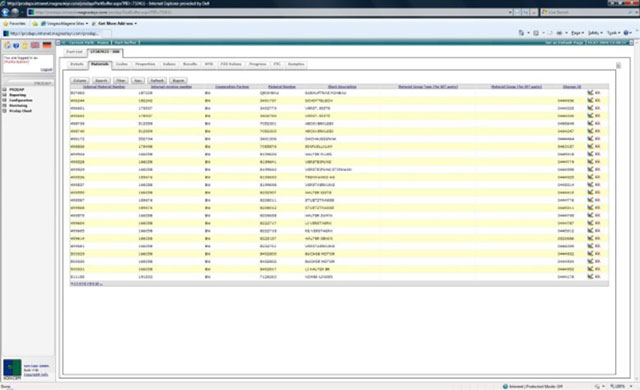Switch language with the German flag icon
Viewport: 640px width, 390px height.
click(x=47, y=45)
